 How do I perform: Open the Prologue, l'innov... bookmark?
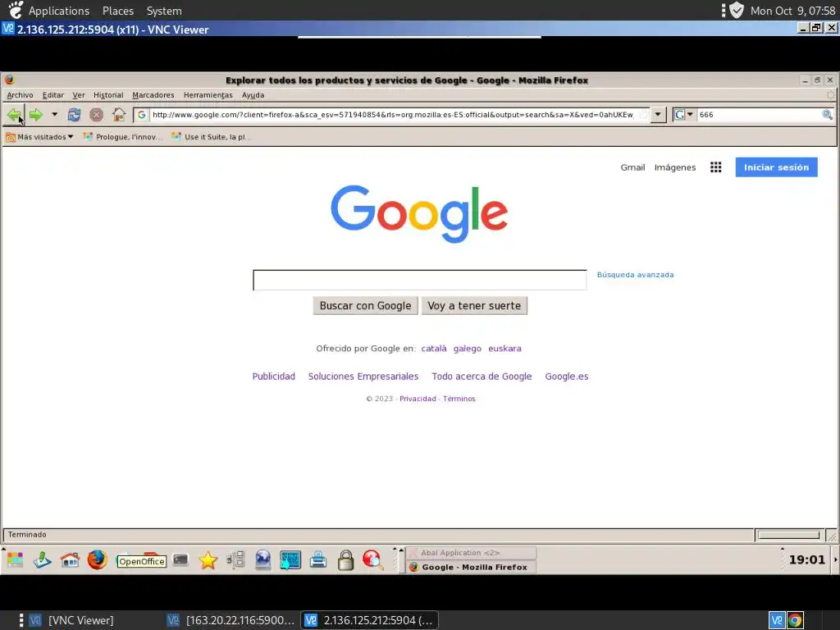(x=123, y=137)
